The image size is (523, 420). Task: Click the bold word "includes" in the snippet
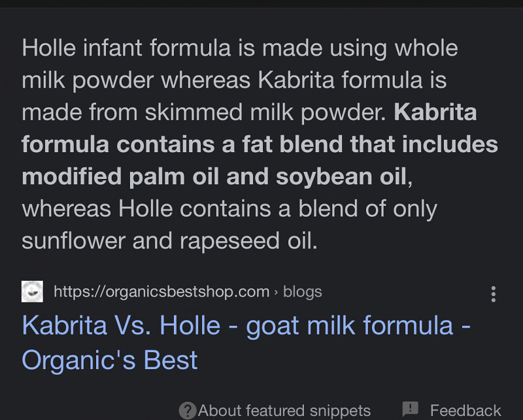tap(450, 144)
